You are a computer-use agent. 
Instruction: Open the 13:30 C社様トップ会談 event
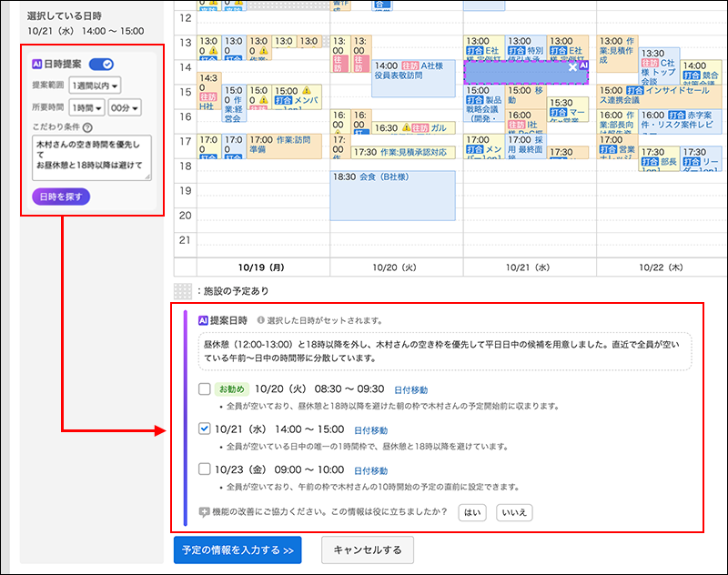click(x=659, y=66)
